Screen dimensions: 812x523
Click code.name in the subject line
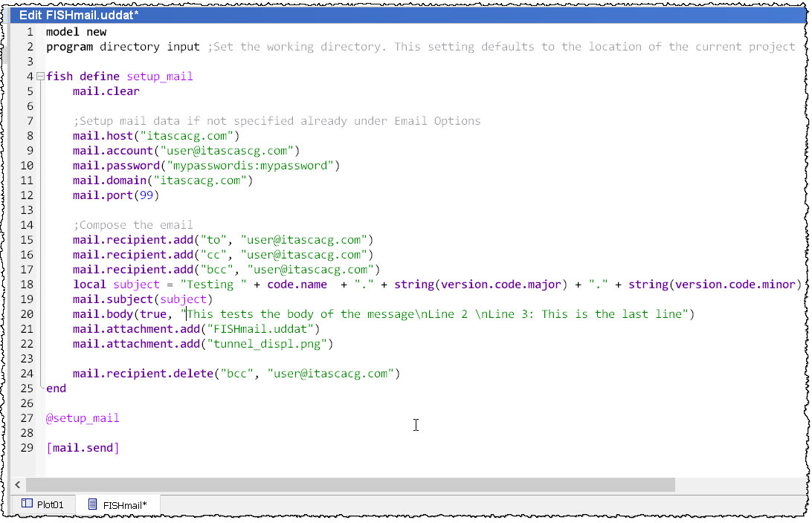297,285
